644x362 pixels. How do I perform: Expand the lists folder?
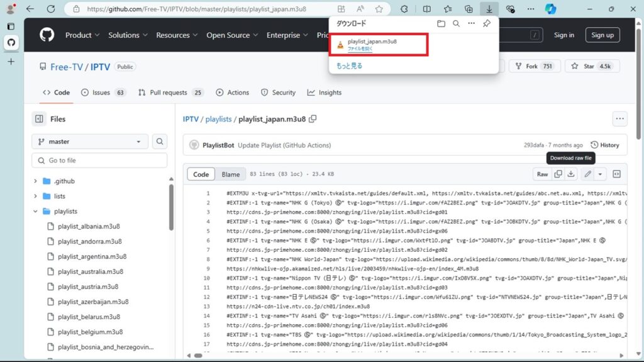(x=35, y=196)
